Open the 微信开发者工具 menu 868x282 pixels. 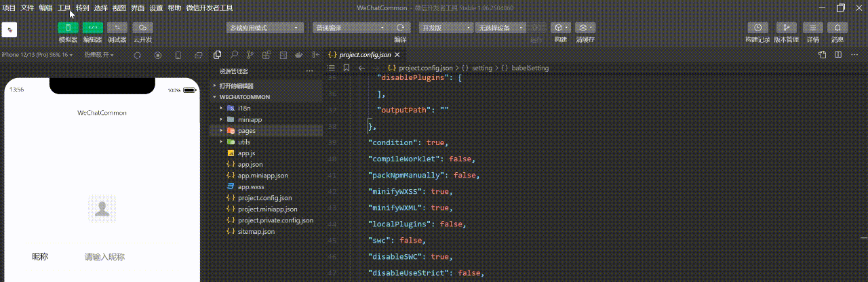click(210, 7)
